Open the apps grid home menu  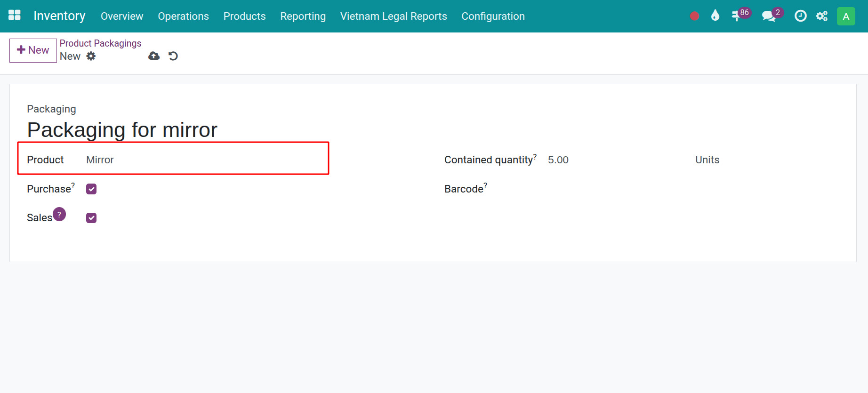click(x=15, y=16)
